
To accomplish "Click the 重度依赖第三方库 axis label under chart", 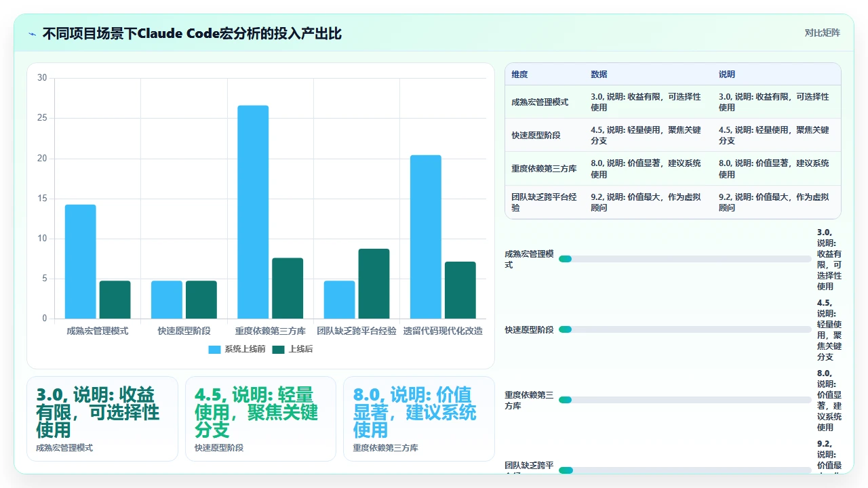I will click(x=271, y=331).
